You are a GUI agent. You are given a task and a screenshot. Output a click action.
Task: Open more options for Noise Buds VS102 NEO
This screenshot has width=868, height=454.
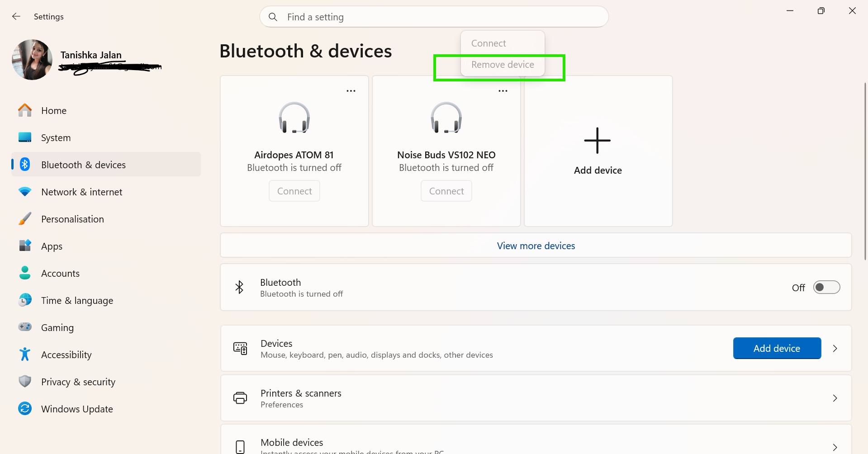click(x=503, y=91)
